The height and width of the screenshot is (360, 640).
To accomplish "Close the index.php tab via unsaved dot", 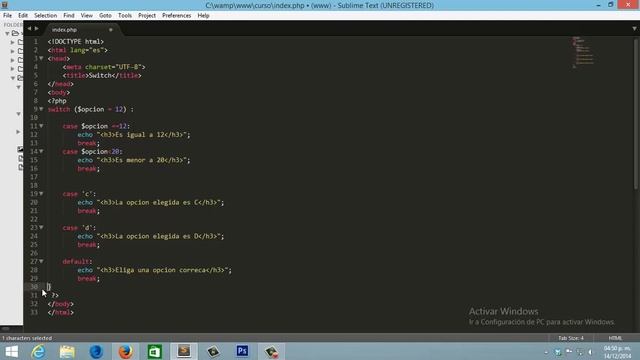I will 111,30.
